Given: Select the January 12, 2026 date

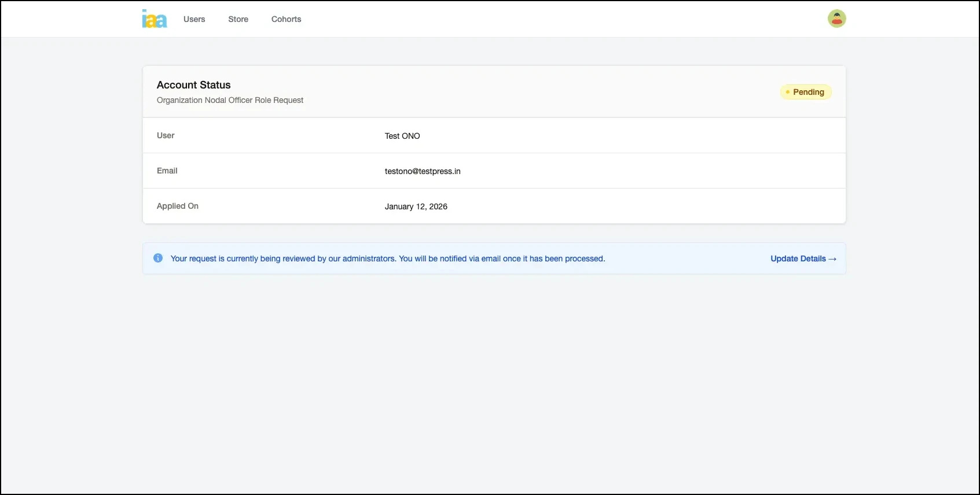Looking at the screenshot, I should (x=416, y=206).
